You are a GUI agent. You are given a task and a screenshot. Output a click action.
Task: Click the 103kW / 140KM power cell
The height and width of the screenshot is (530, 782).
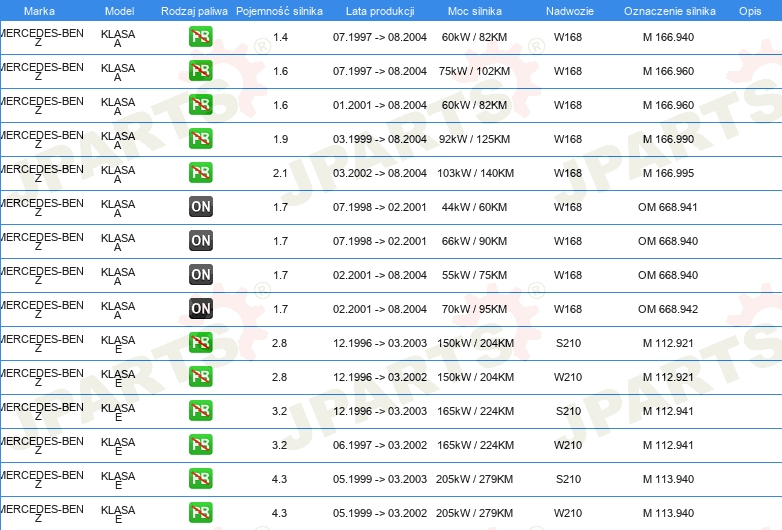pos(475,173)
